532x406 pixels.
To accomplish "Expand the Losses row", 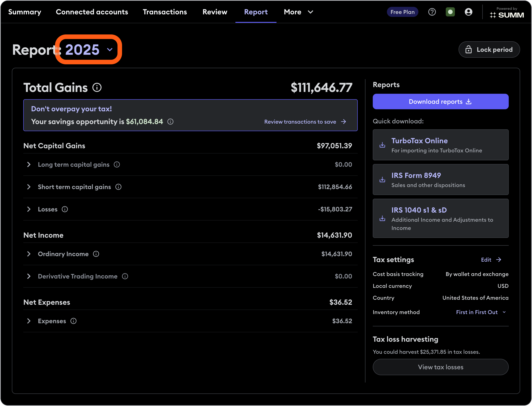I will point(29,209).
